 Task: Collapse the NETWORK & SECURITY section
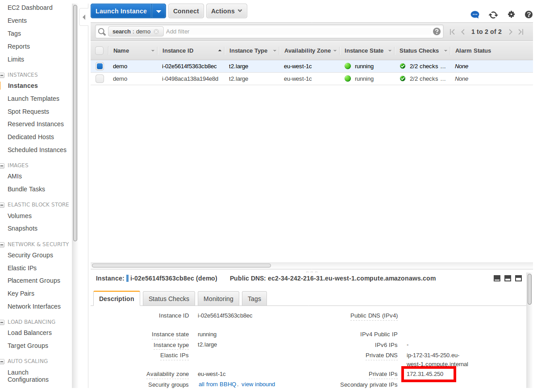(2, 244)
